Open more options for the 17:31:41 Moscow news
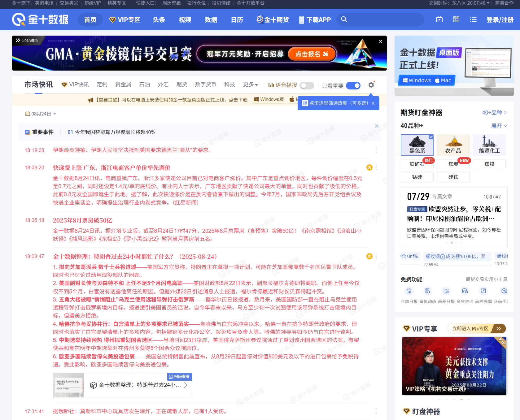The image size is (520, 420). 376,411
